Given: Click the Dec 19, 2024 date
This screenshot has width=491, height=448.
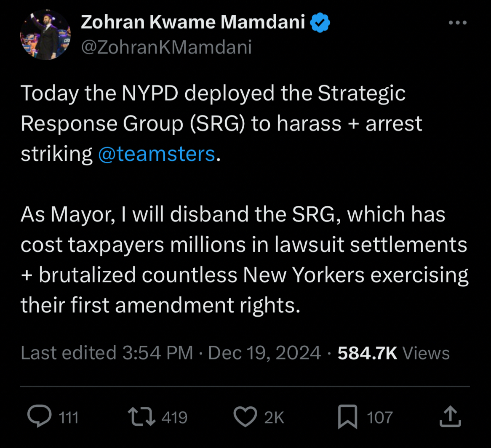Looking at the screenshot, I should click(264, 353).
